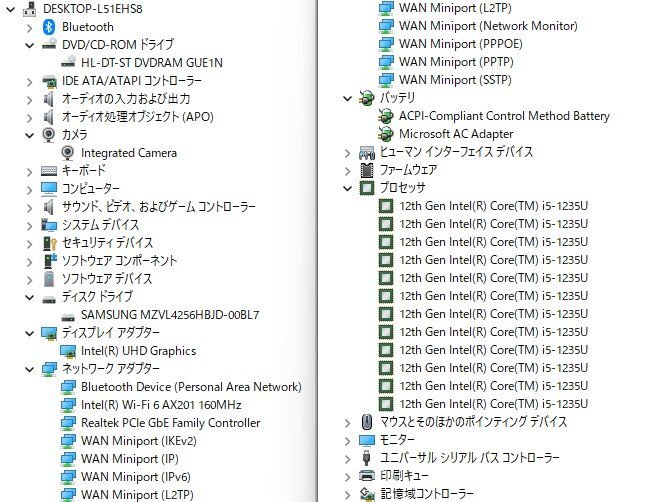This screenshot has height=502, width=655.
Task: Click the SAMSUNG disk drive icon
Action: coord(68,317)
